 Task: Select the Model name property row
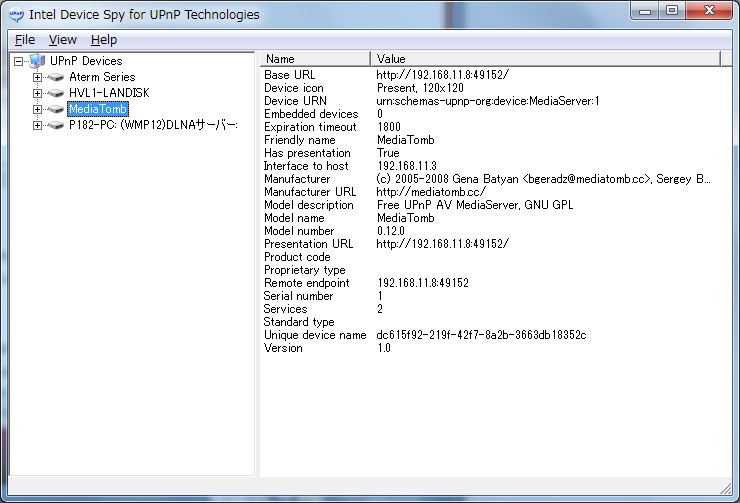coord(491,218)
